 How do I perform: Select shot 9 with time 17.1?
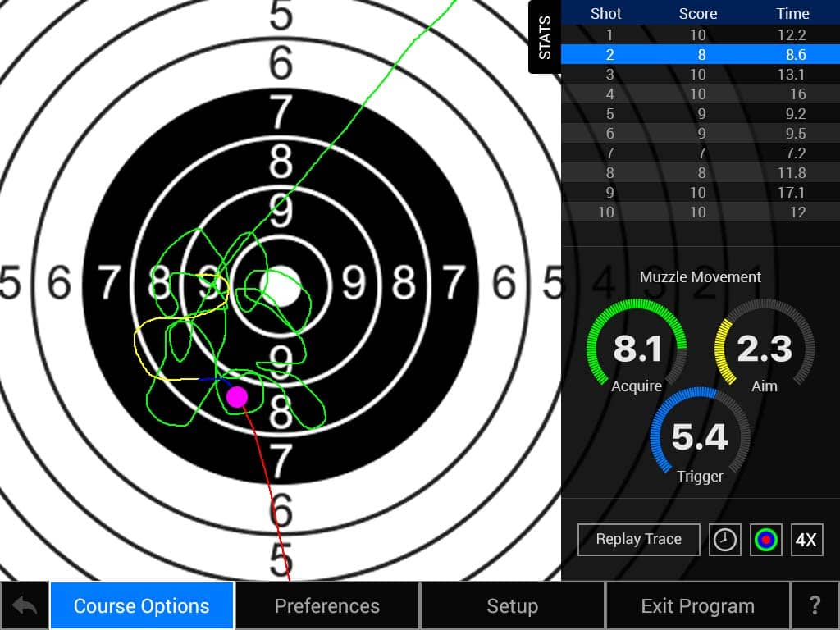[x=701, y=192]
